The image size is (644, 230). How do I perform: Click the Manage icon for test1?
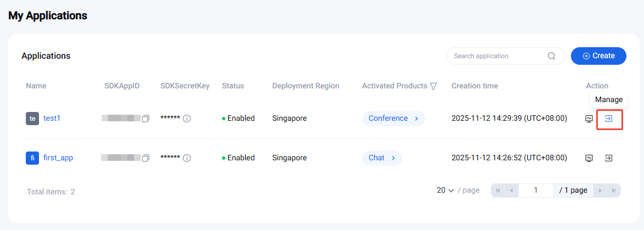point(609,119)
